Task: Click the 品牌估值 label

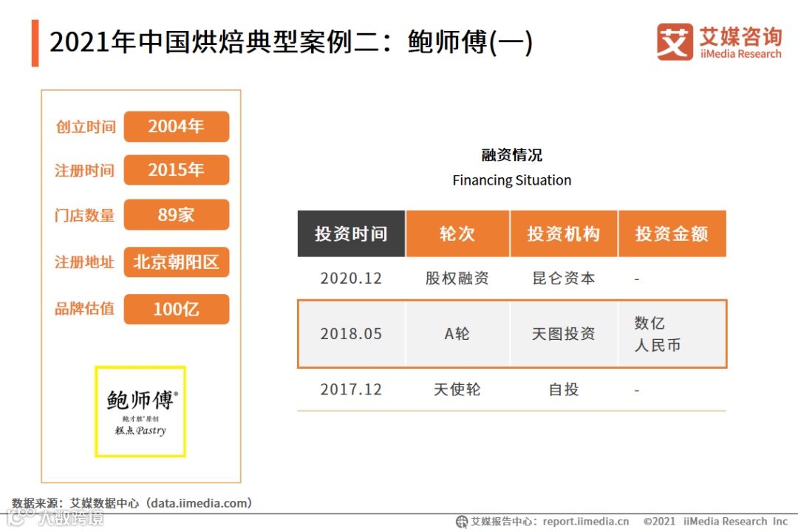Action: 85,309
